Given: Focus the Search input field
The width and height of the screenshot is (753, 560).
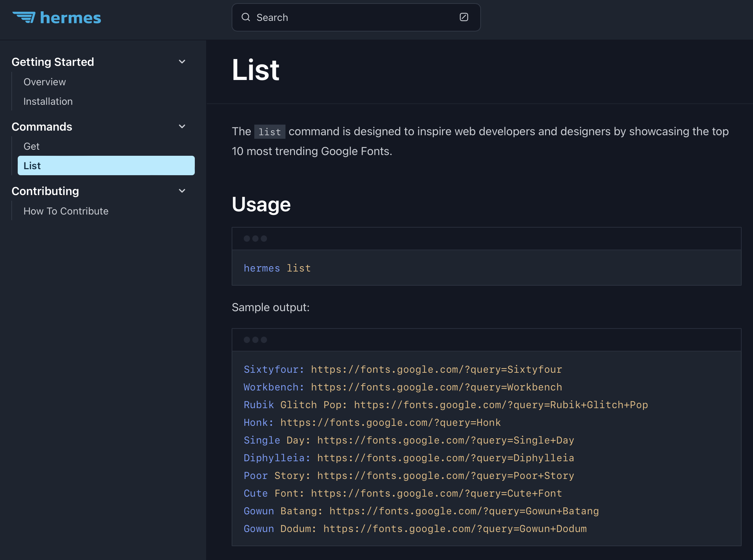Looking at the screenshot, I should click(356, 17).
